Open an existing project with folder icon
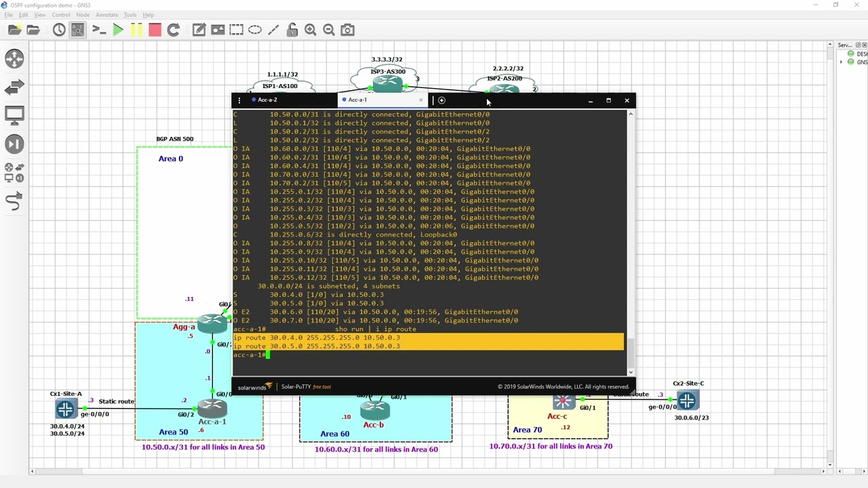Viewport: 868px width, 488px height. click(x=33, y=30)
